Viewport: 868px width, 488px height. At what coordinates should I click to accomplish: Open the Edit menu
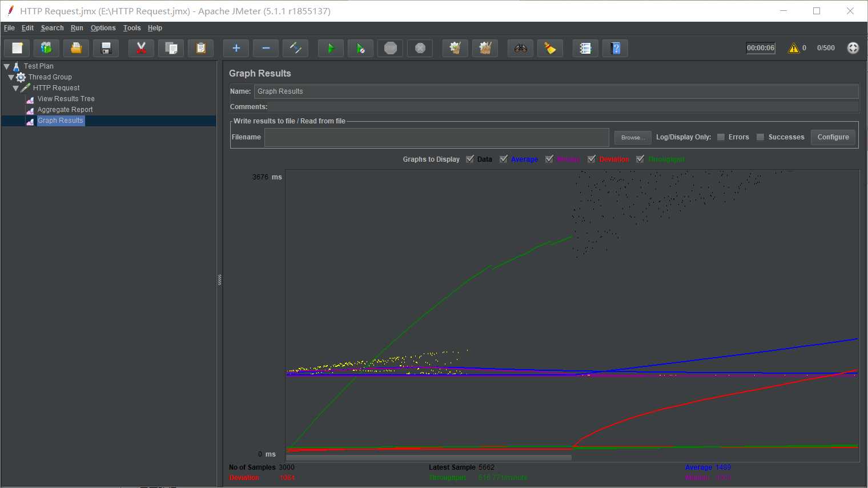tap(27, 28)
